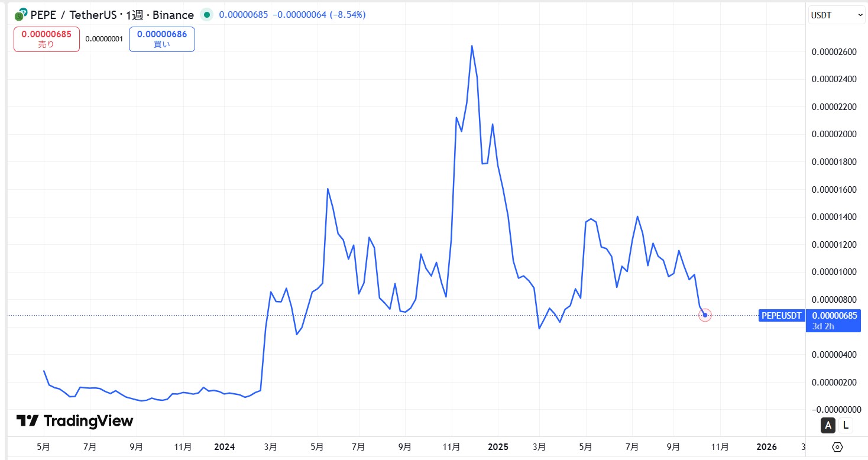Open chart settings hexagon icon
Image resolution: width=868 pixels, height=460 pixels.
pos(837,446)
